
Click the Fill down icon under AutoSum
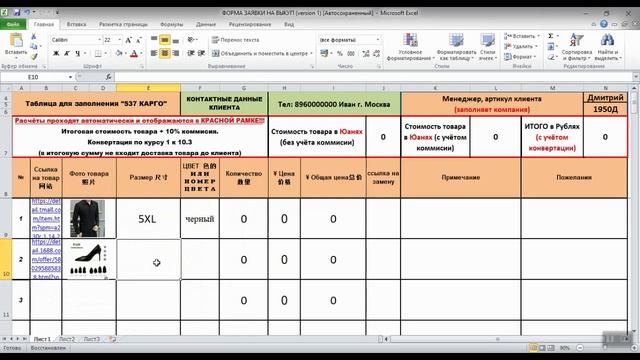(x=551, y=47)
